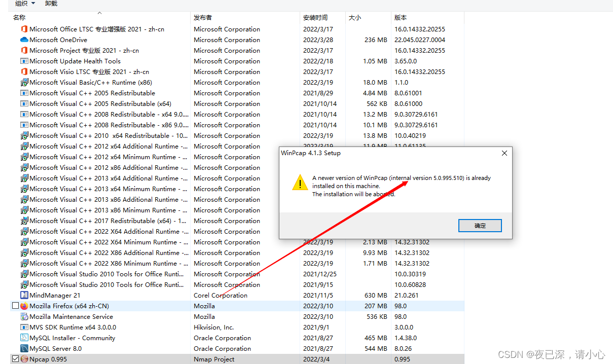Screen dimensions: 613x364
Task: Click the MindManager 21 program icon
Action: click(x=24, y=295)
